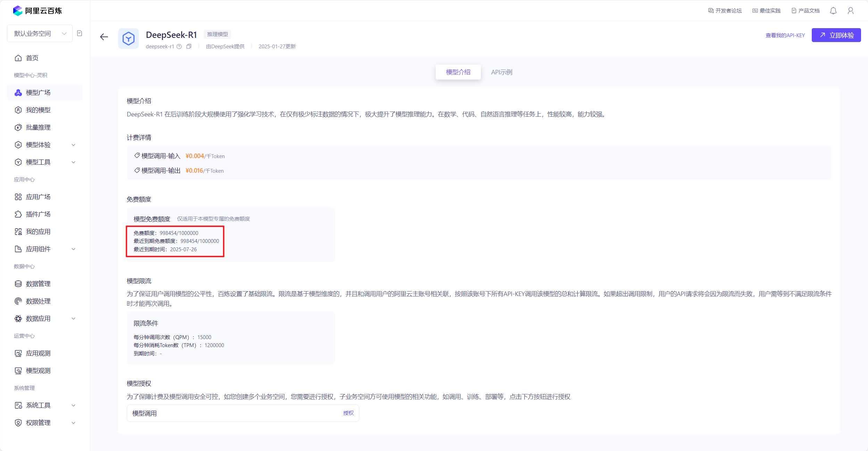Open the 开发者论坛 link
The width and height of the screenshot is (868, 451).
point(725,11)
